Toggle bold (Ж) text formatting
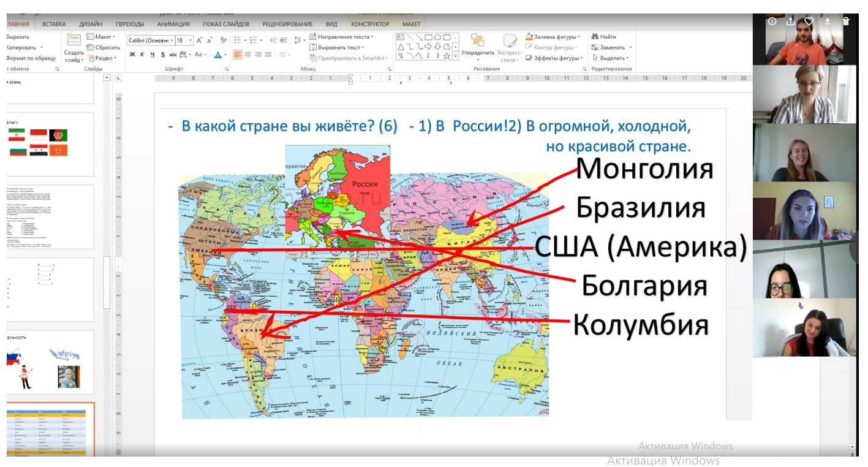 132,55
